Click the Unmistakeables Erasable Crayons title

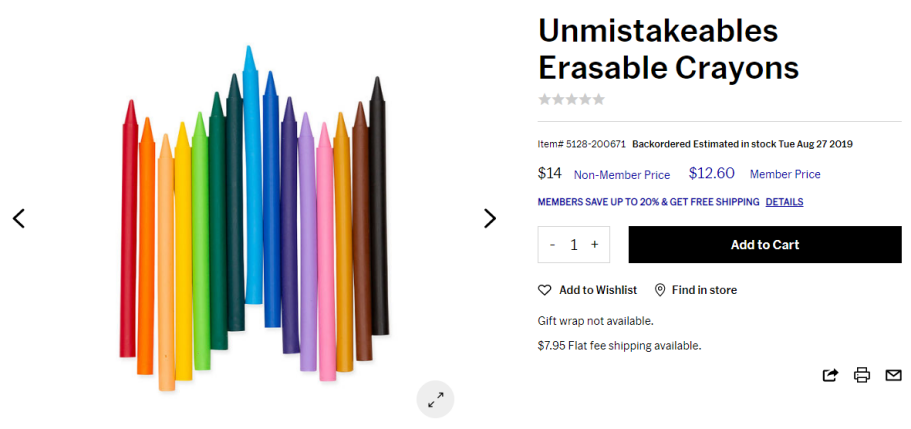click(x=668, y=49)
